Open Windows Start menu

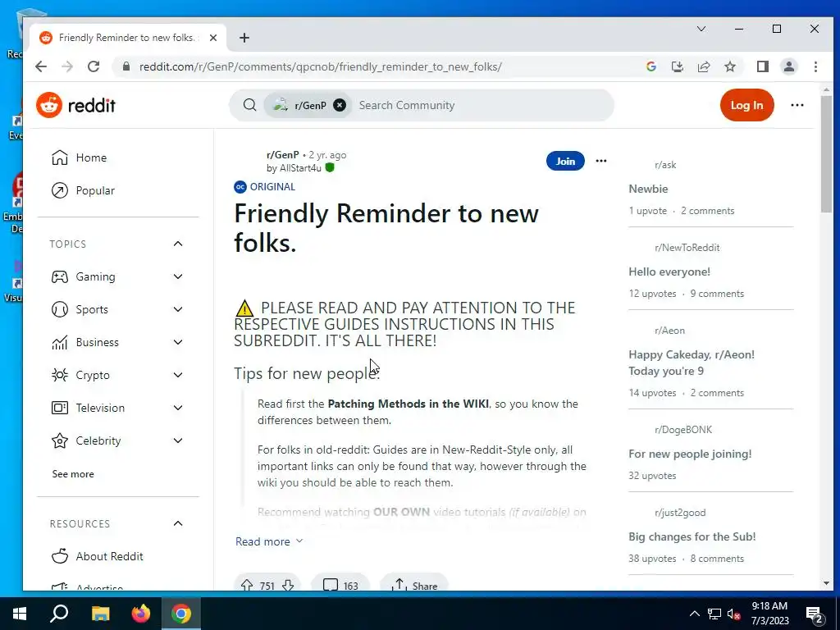tap(20, 614)
